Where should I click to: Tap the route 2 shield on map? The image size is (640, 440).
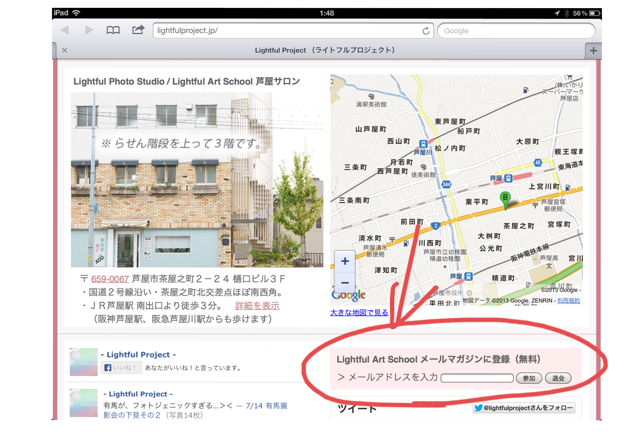coord(436,225)
